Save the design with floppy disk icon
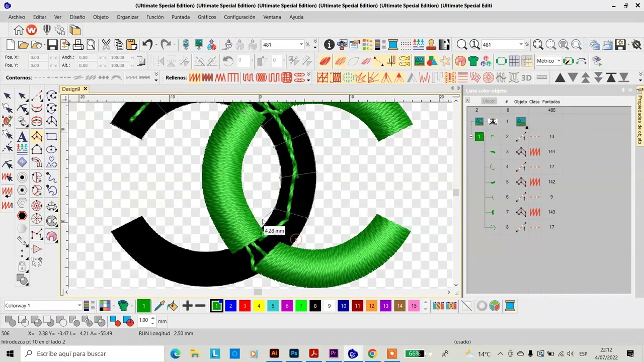 52,45
